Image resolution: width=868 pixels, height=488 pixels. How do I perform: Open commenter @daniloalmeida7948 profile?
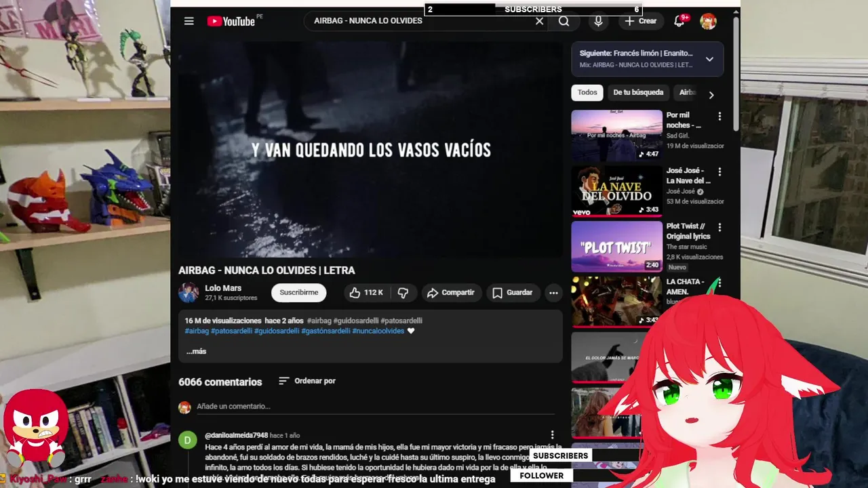pyautogui.click(x=236, y=435)
